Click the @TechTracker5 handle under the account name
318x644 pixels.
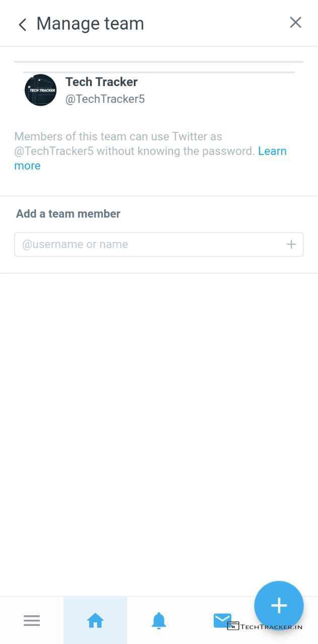(105, 99)
